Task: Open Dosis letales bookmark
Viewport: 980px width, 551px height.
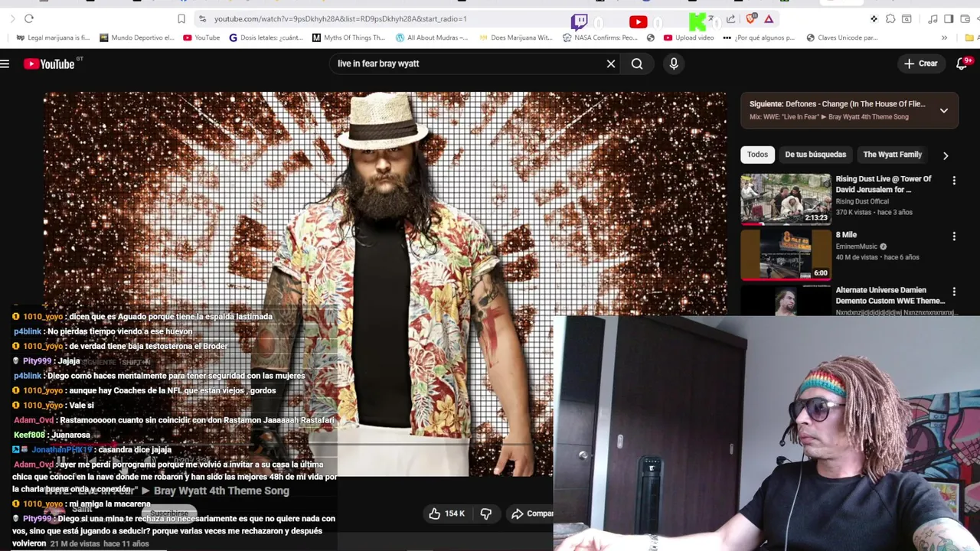Action: point(267,37)
